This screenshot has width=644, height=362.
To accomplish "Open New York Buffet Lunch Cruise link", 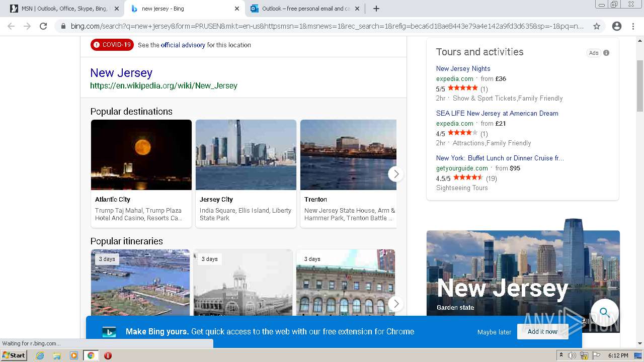I will tap(500, 158).
